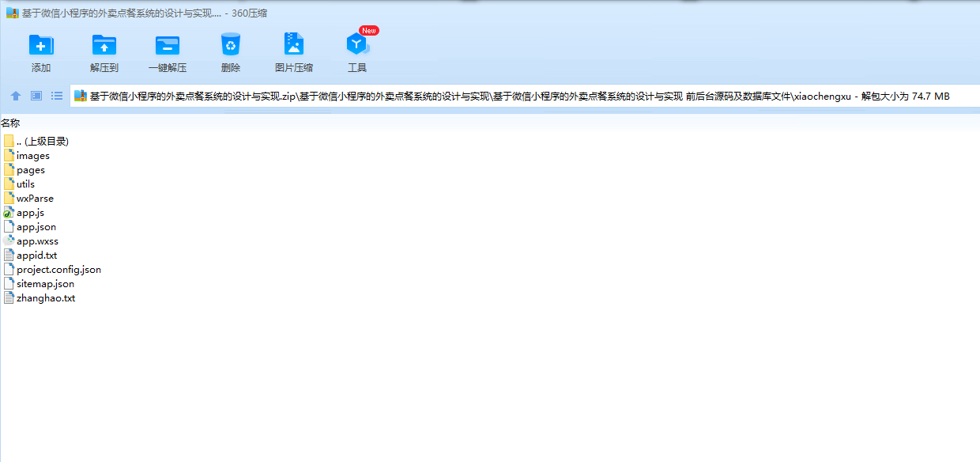This screenshot has width=980, height=462.
Task: Select the 'zhanghao.txt' file name
Action: point(46,298)
